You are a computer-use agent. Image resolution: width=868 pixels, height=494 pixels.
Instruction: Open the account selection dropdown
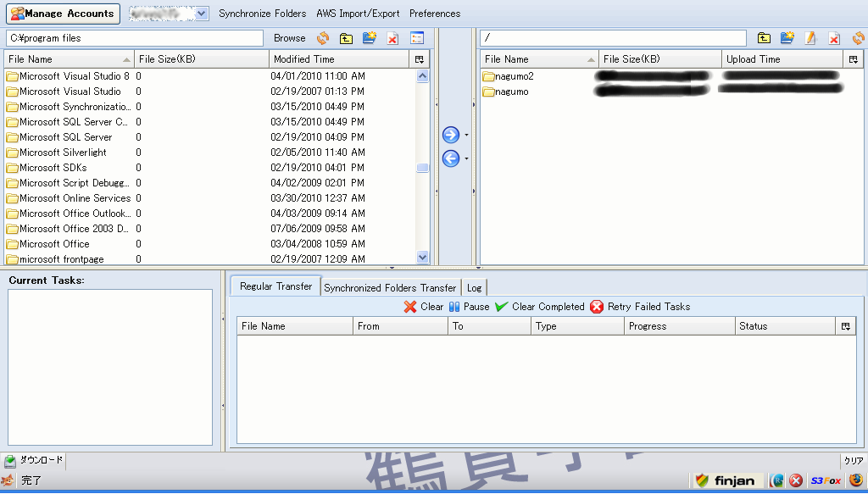[x=202, y=14]
